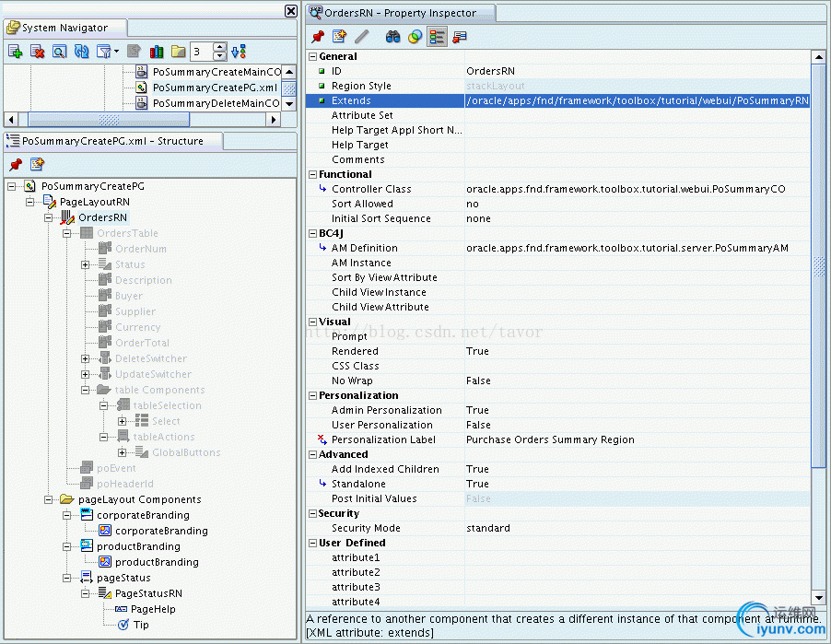This screenshot has width=831, height=644.
Task: Click the add-file icon in System Navigator toolbar
Action: (15, 52)
